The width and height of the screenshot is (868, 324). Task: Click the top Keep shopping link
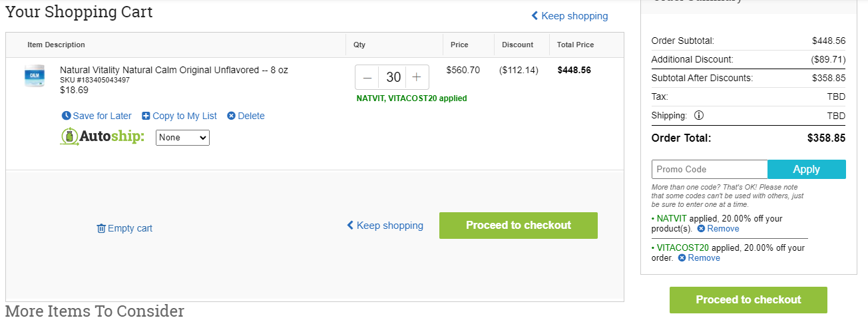570,16
